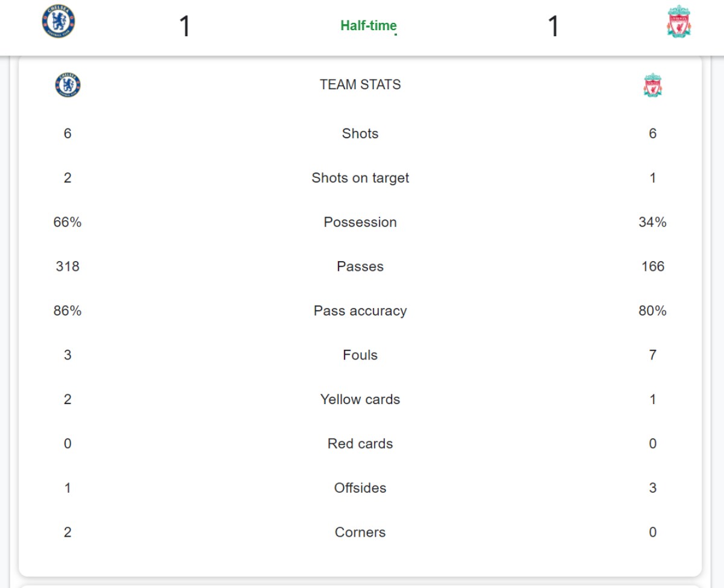This screenshot has width=724, height=588.
Task: Select Chelsea badge beside TEAM STATS heading
Action: point(68,85)
